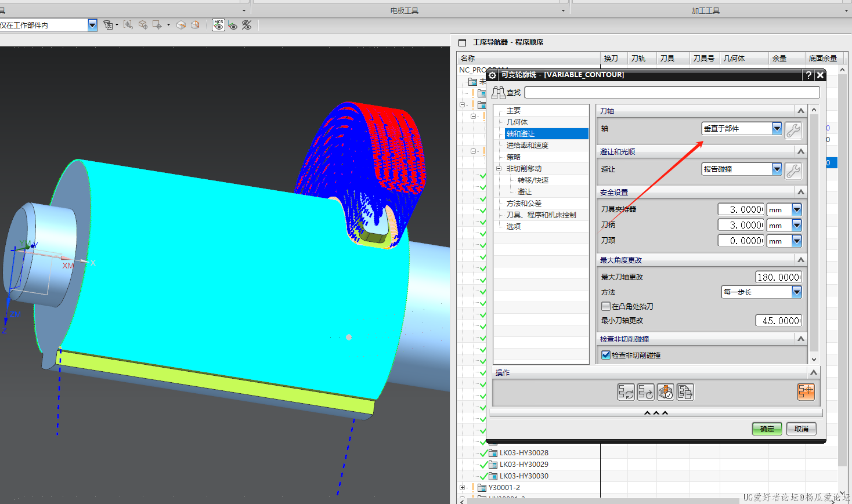Collapse the 检查非切削碰撞 section
852x504 pixels.
click(801, 339)
